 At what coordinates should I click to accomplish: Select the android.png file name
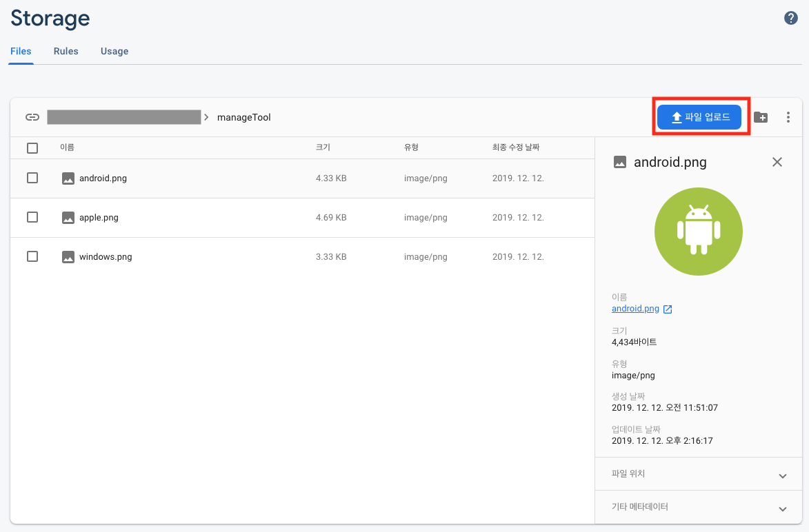click(103, 178)
